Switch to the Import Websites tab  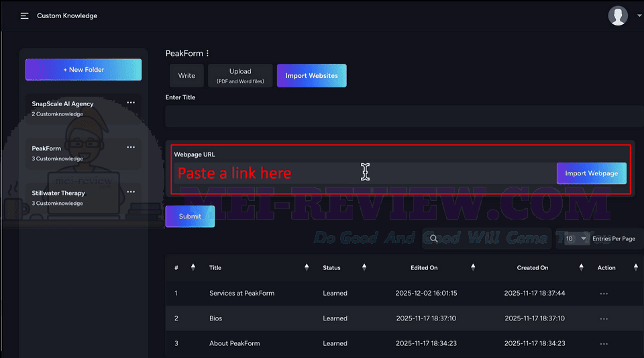(312, 76)
